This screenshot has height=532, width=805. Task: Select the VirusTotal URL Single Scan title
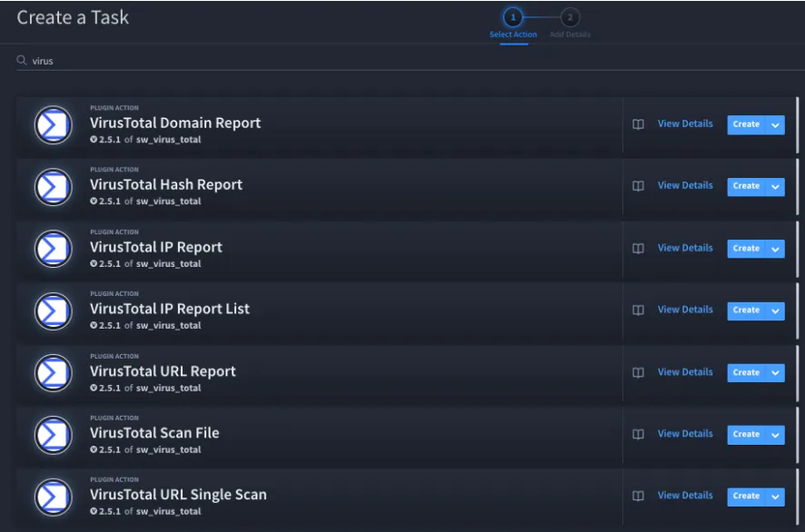178,495
